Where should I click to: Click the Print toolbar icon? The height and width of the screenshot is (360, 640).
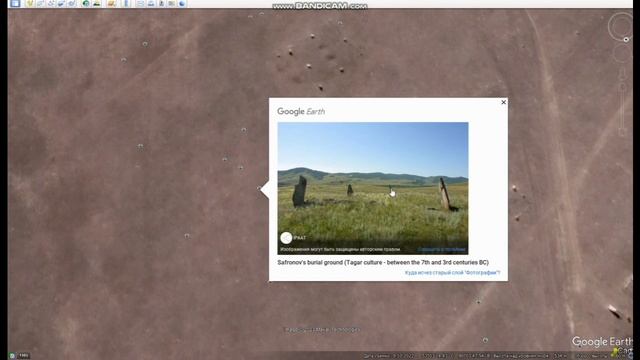click(x=151, y=3)
